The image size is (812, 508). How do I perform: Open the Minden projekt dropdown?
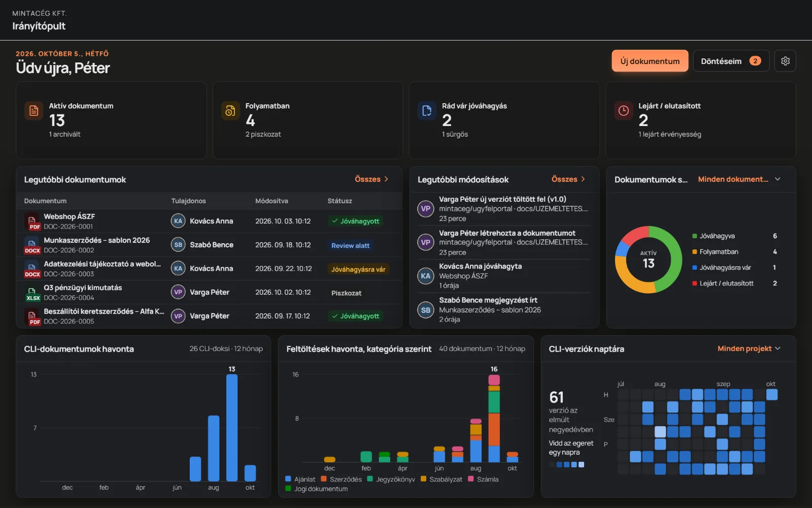[x=749, y=348]
